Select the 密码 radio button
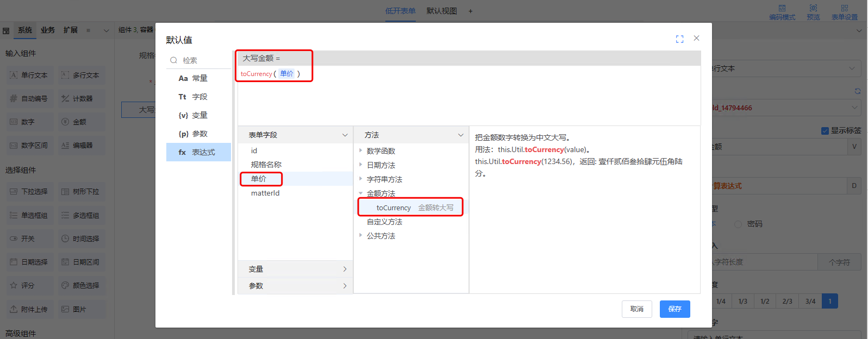Image resolution: width=868 pixels, height=339 pixels. [x=738, y=224]
